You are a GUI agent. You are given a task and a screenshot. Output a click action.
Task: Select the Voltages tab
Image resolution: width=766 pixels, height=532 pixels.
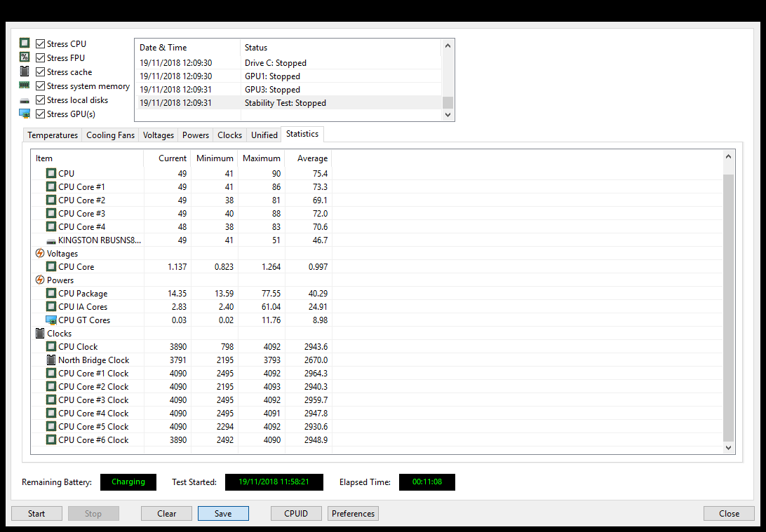coord(159,135)
